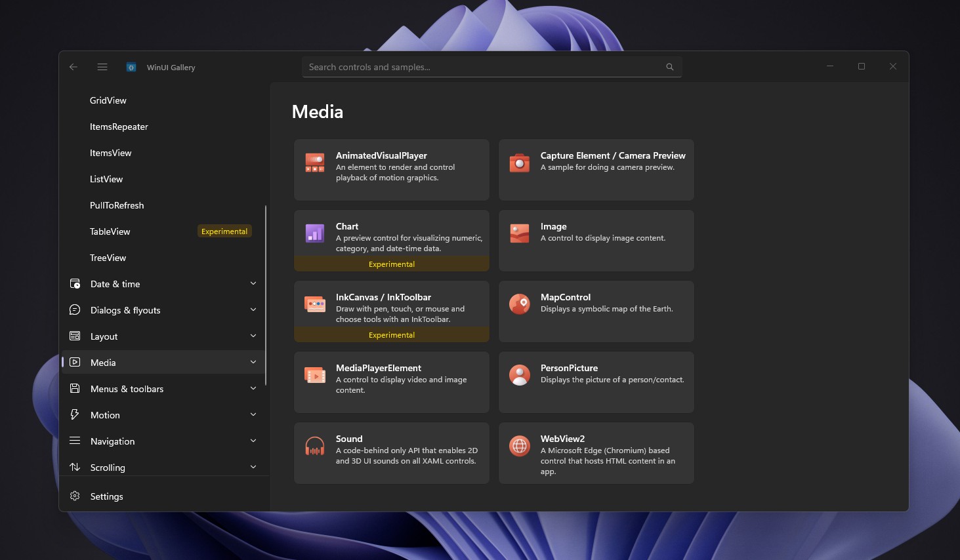This screenshot has width=960, height=560.
Task: Click the Settings gear icon
Action: coord(75,496)
